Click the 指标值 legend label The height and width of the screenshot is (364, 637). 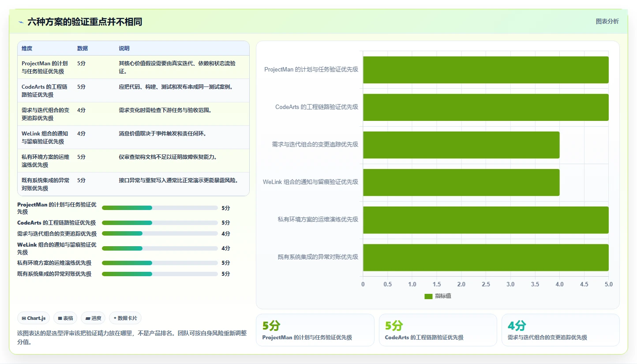click(x=443, y=296)
